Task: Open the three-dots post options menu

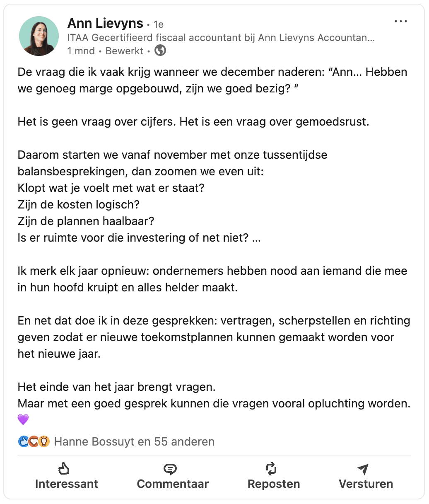Action: pyautogui.click(x=400, y=22)
